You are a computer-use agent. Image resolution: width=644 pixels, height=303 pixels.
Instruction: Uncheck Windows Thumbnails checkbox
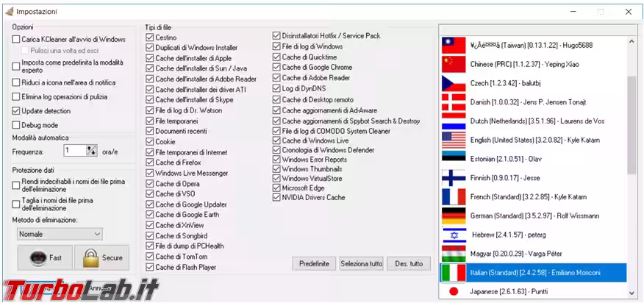pos(276,169)
